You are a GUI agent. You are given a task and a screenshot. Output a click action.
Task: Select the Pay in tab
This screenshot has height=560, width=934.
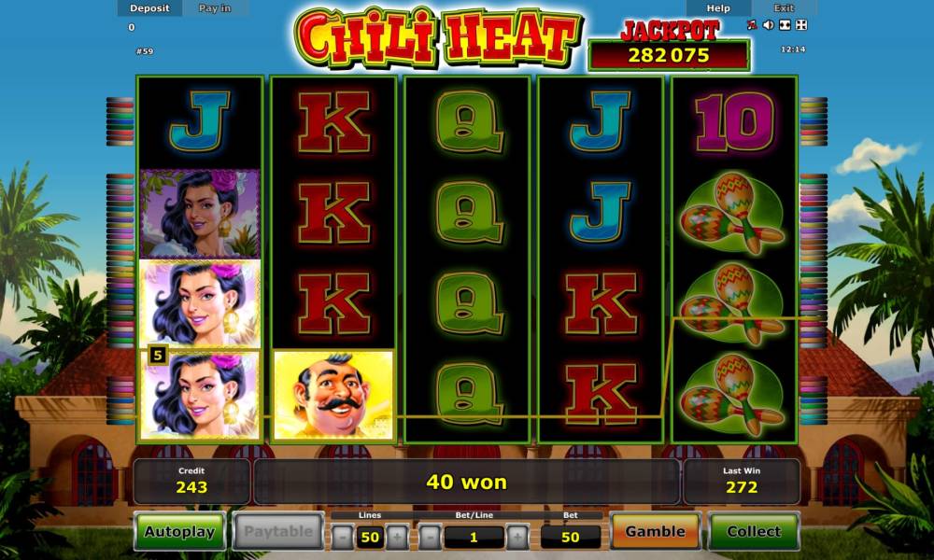215,8
